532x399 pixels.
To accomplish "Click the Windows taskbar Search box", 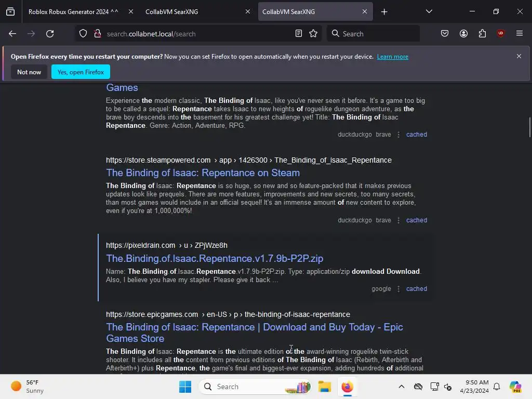I will coord(255,387).
